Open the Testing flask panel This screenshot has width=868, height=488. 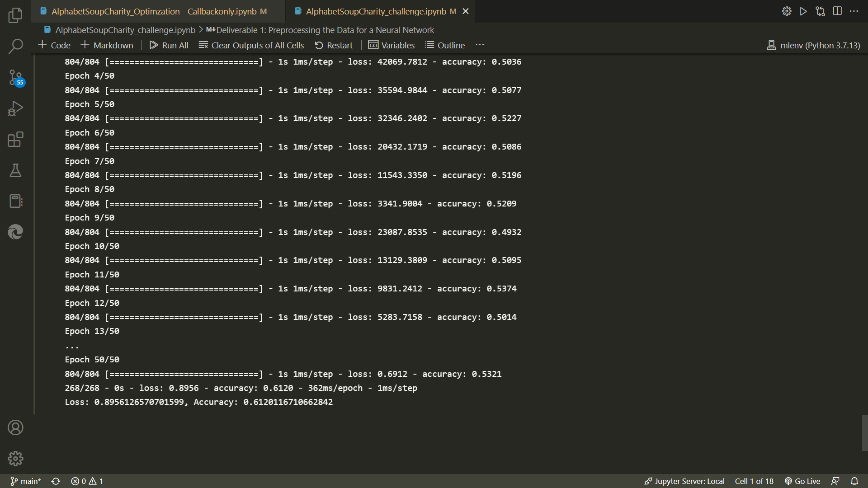click(15, 170)
